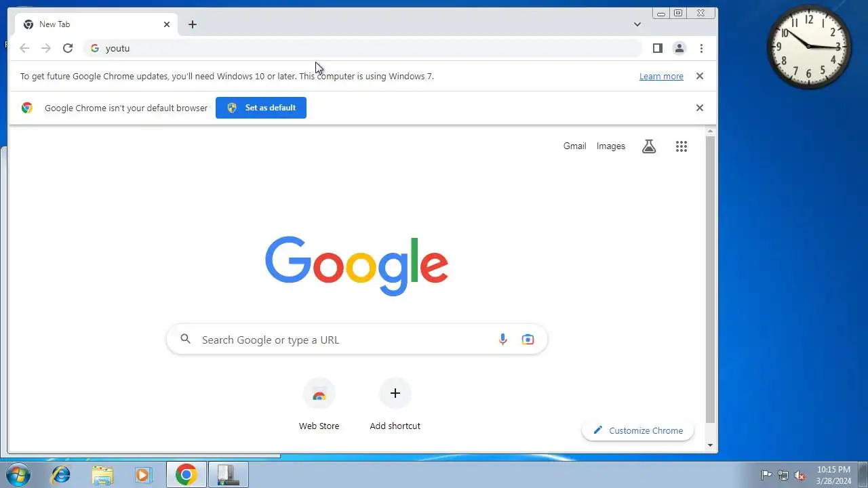868x488 pixels.
Task: Select the New Tab tab
Action: pyautogui.click(x=96, y=24)
